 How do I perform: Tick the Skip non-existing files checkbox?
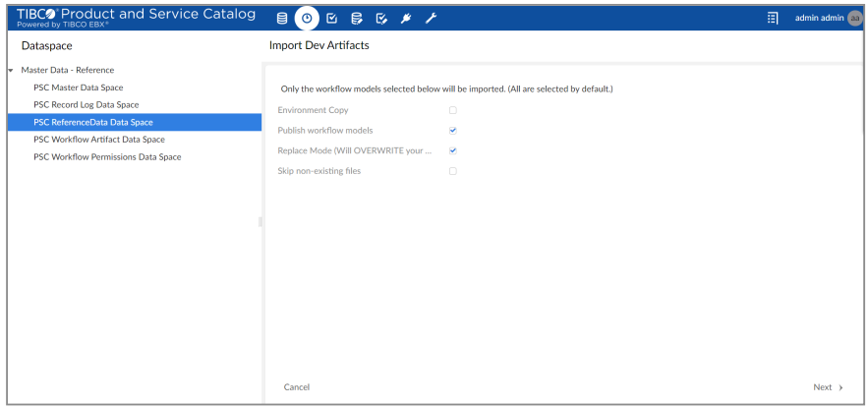click(x=453, y=171)
